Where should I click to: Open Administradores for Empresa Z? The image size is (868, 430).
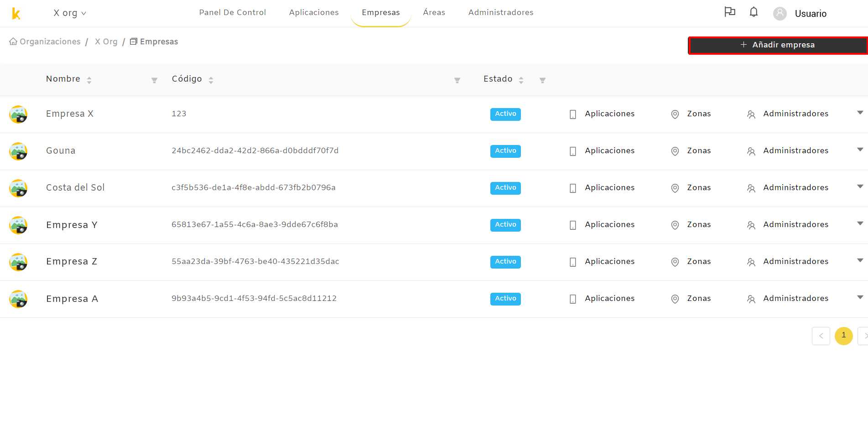795,261
